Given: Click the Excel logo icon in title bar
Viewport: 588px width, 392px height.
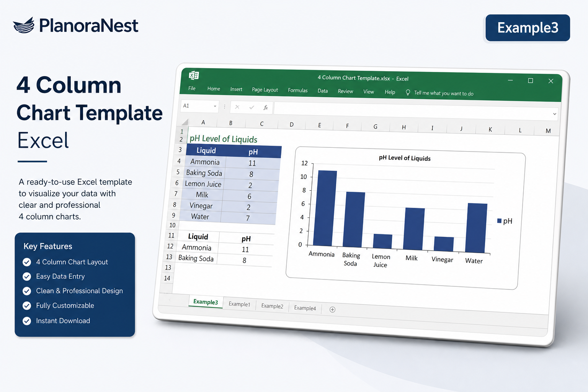Looking at the screenshot, I should point(194,75).
